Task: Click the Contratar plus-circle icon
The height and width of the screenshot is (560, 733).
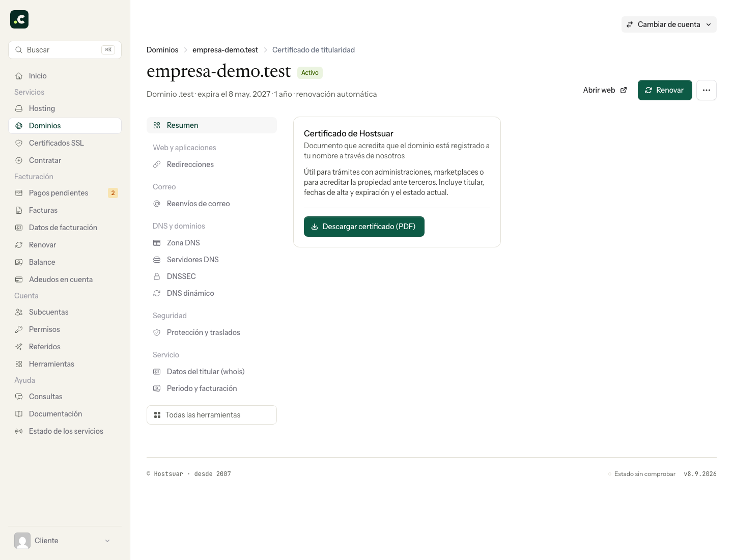Action: (19, 160)
